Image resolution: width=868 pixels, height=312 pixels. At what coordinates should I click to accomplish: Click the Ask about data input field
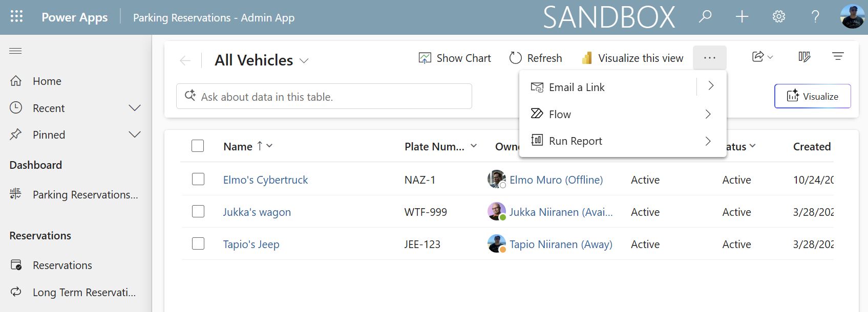pos(324,96)
